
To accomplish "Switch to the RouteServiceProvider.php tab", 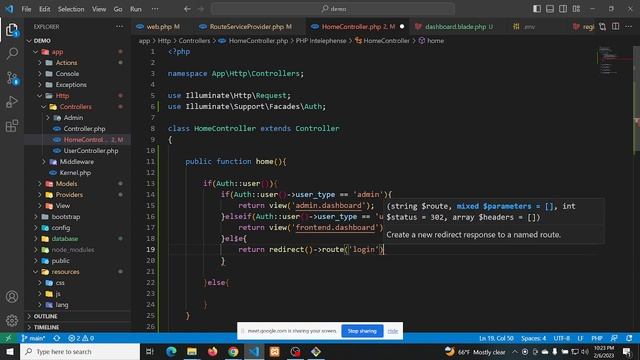I will pos(246,27).
